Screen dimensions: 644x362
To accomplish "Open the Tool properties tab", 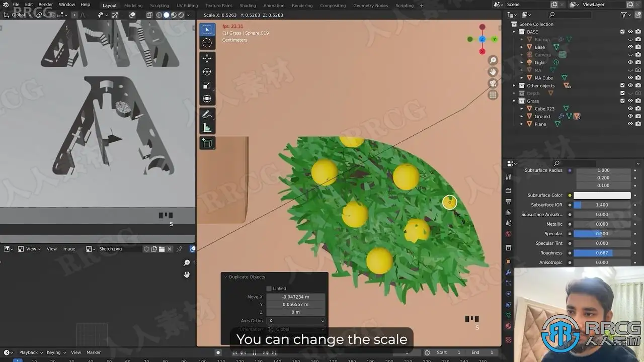I will click(x=508, y=177).
